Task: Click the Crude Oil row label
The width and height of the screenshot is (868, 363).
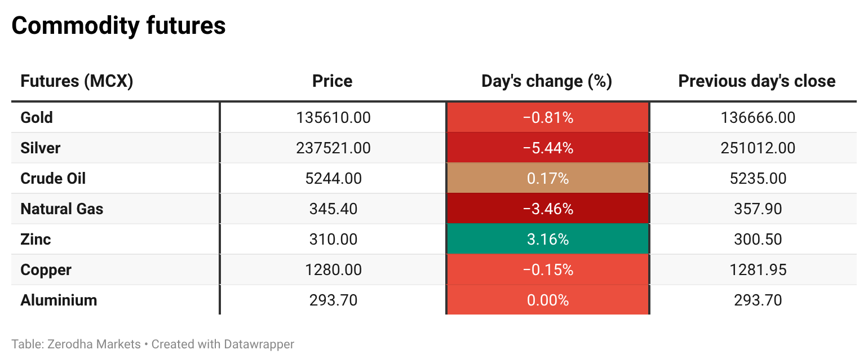Action: point(53,179)
